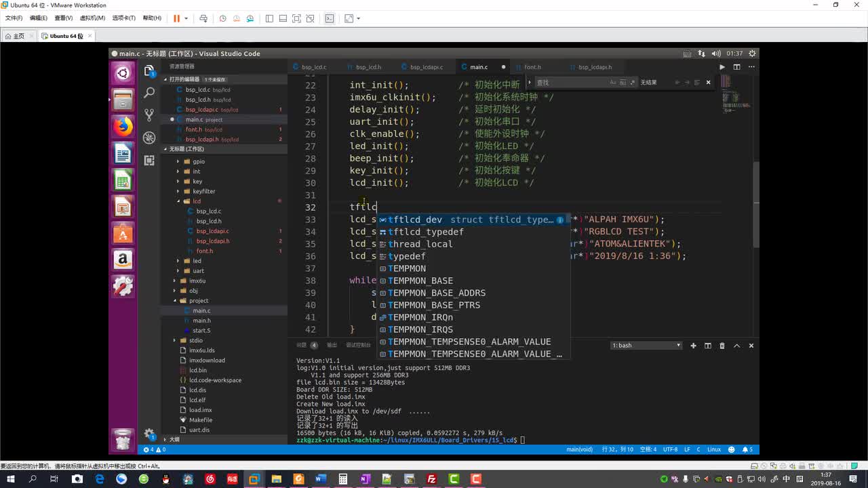Collapse the workspace folder section
Image resolution: width=868 pixels, height=488 pixels.
point(224,149)
